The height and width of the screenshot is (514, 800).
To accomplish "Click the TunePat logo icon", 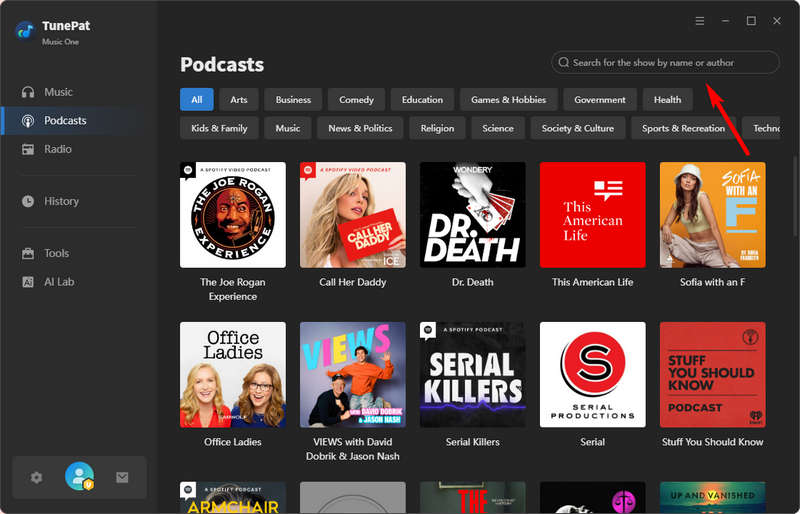I will [25, 31].
